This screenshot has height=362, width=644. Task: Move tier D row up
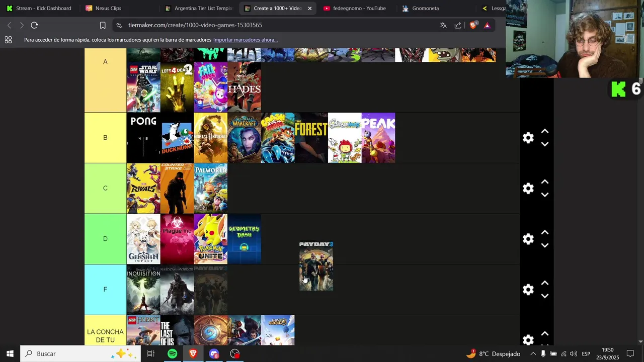[544, 233]
